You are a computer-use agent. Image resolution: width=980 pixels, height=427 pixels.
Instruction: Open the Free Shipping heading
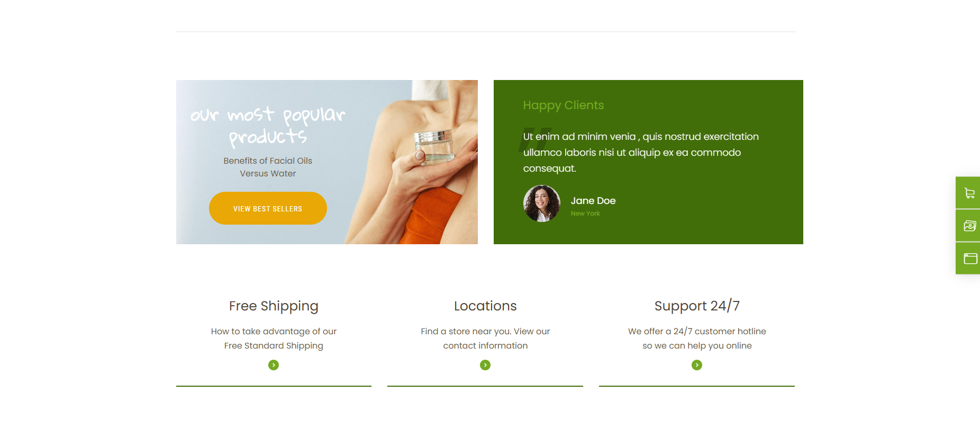pos(274,306)
